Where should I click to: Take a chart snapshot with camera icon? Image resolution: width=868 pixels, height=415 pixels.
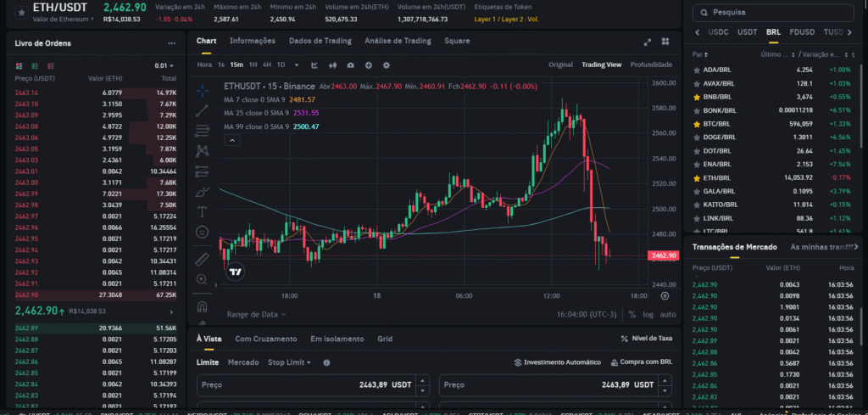tap(350, 64)
